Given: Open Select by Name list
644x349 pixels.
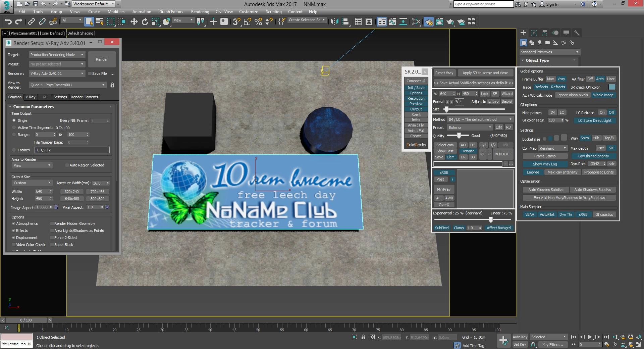Looking at the screenshot, I should (100, 22).
